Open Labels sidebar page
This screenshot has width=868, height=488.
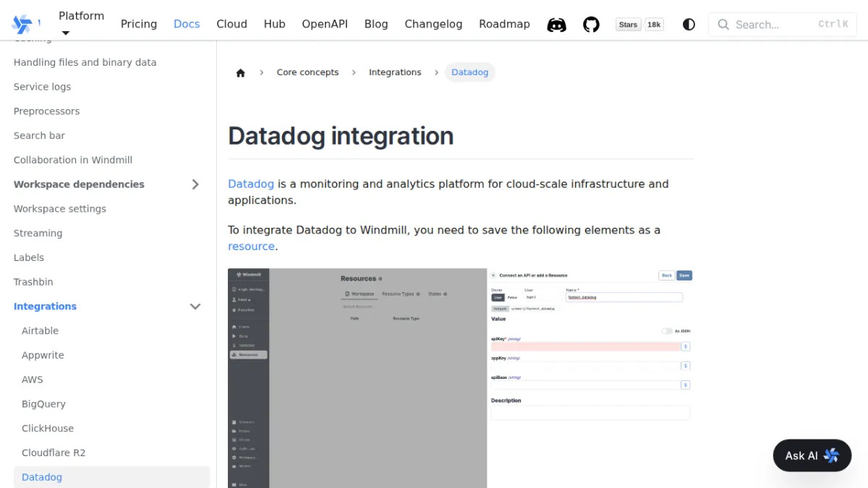[x=28, y=257]
